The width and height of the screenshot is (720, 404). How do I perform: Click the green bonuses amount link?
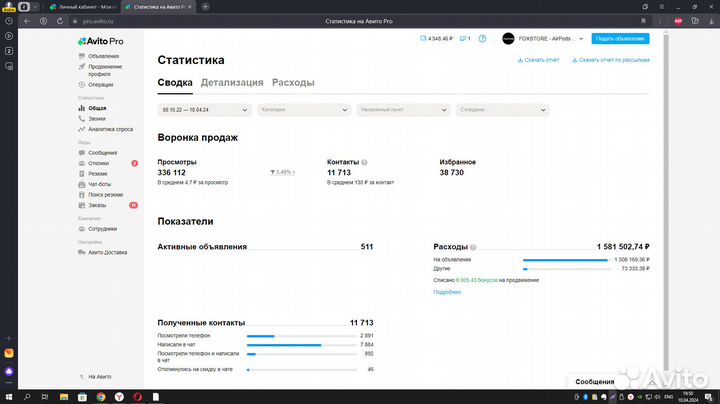coord(477,280)
